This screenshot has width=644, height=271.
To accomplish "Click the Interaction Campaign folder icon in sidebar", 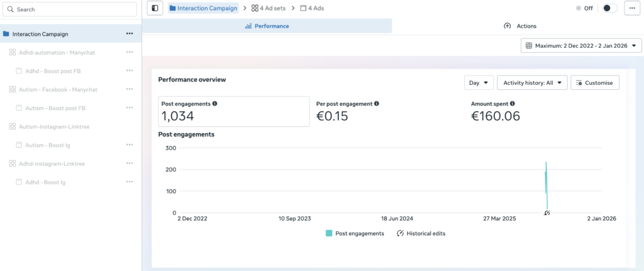I will tap(6, 34).
